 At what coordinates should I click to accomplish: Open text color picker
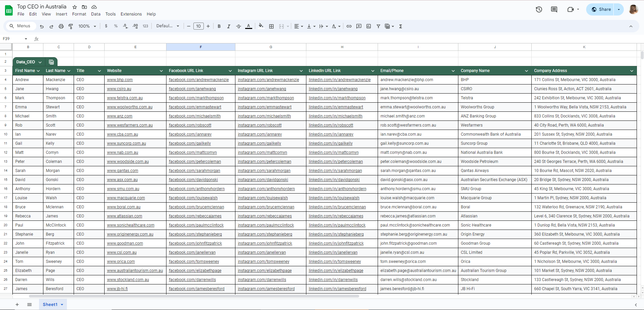[249, 26]
